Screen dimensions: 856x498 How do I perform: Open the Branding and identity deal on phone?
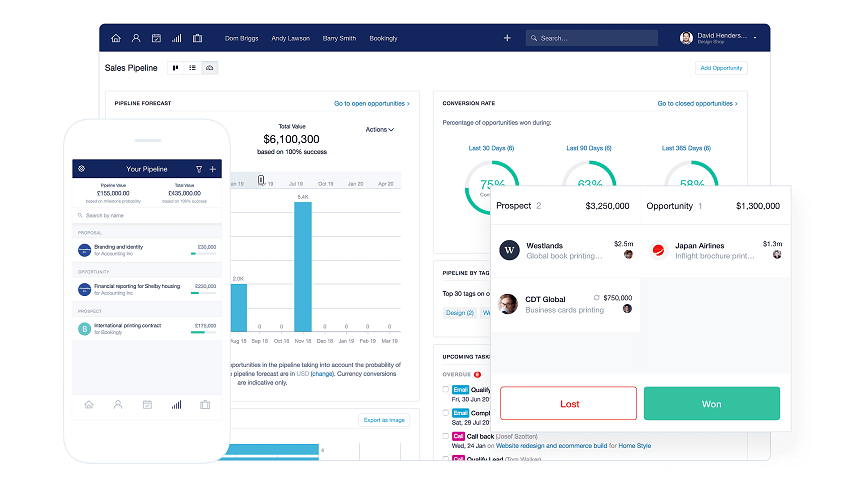click(x=147, y=250)
